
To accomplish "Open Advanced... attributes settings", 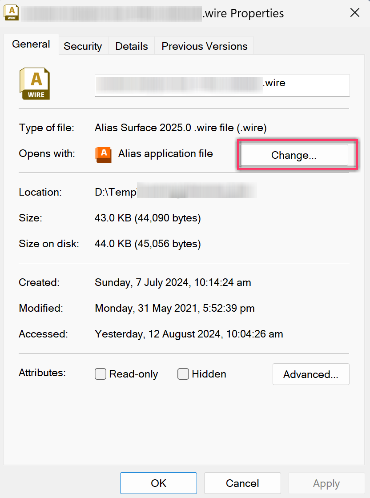I will [311, 374].
